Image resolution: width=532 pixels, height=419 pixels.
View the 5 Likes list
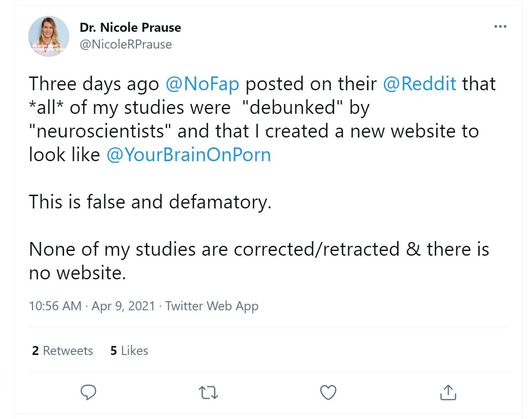pyautogui.click(x=129, y=351)
